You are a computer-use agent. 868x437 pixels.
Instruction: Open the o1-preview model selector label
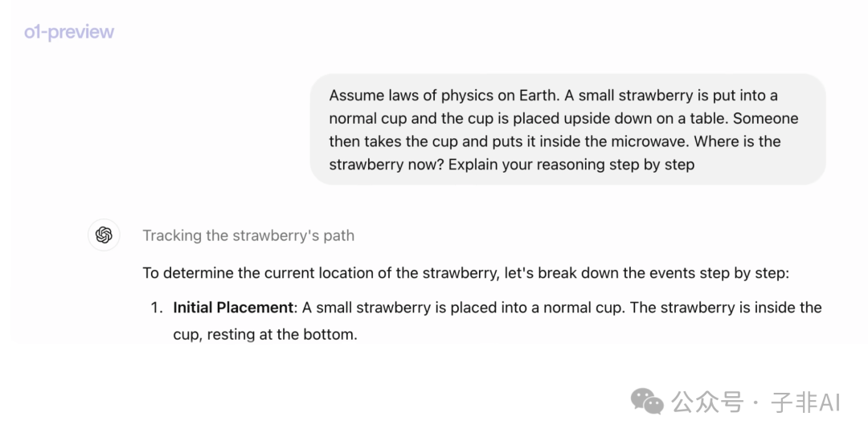pyautogui.click(x=69, y=32)
